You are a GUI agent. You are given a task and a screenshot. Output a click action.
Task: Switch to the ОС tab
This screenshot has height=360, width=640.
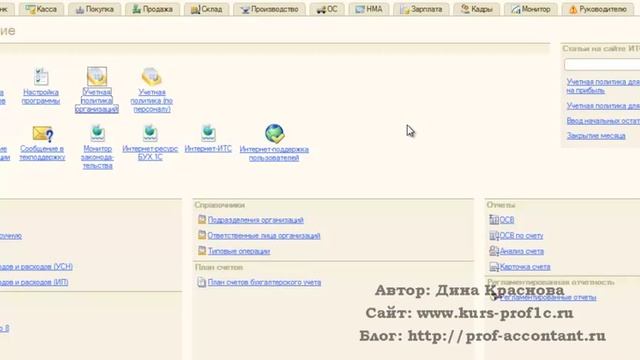[x=327, y=9]
